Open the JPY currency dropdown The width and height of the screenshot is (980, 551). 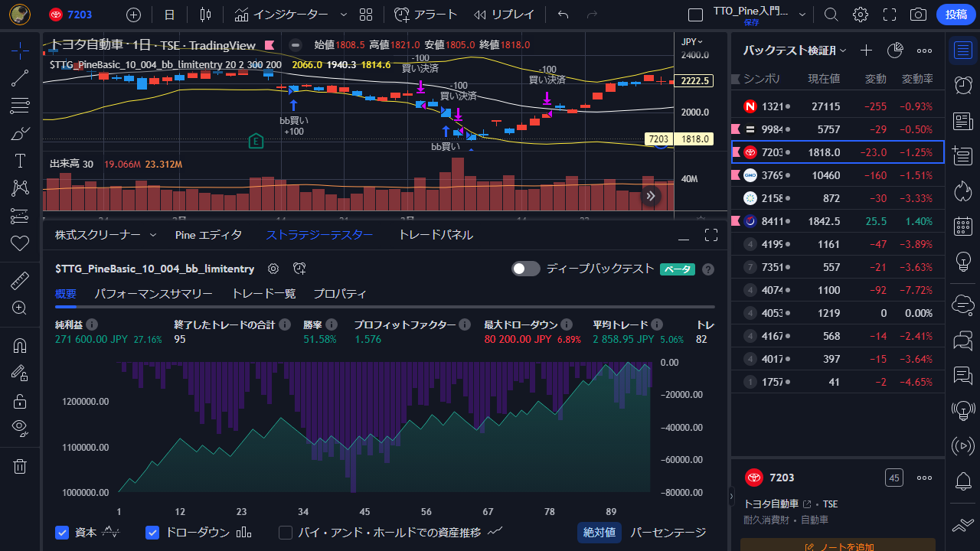click(691, 42)
